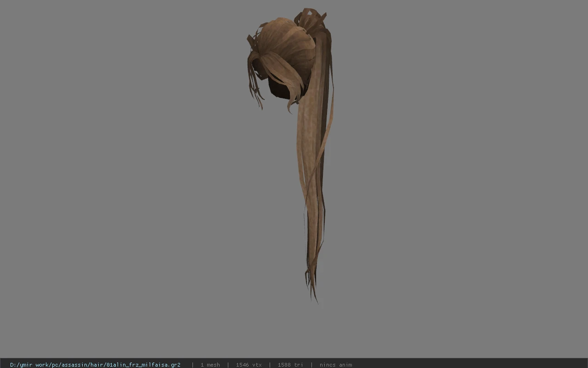
Task: Click the file path 01alin_frz_milfaisa.gr2 in status bar
Action: tap(95, 365)
